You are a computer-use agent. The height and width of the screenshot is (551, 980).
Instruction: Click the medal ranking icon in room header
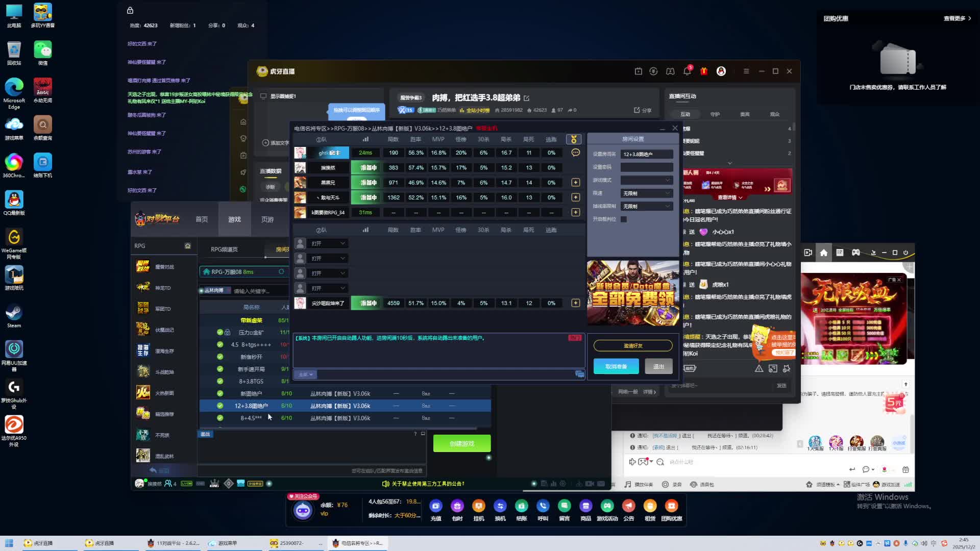click(574, 139)
